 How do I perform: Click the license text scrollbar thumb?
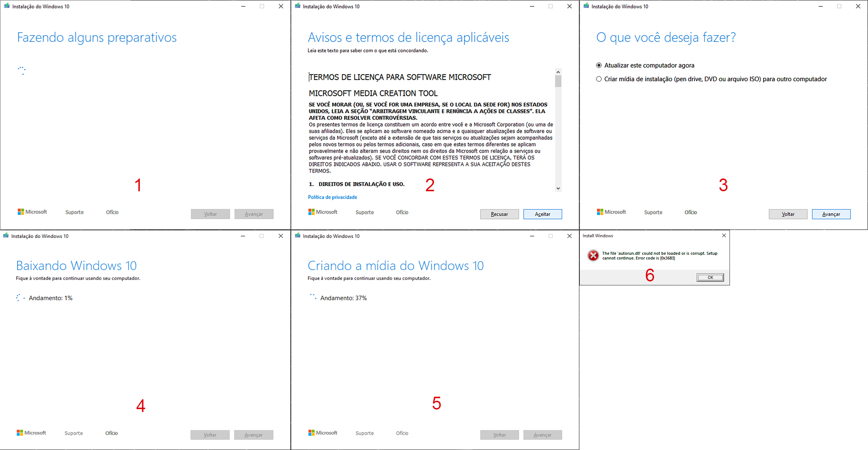[x=558, y=81]
